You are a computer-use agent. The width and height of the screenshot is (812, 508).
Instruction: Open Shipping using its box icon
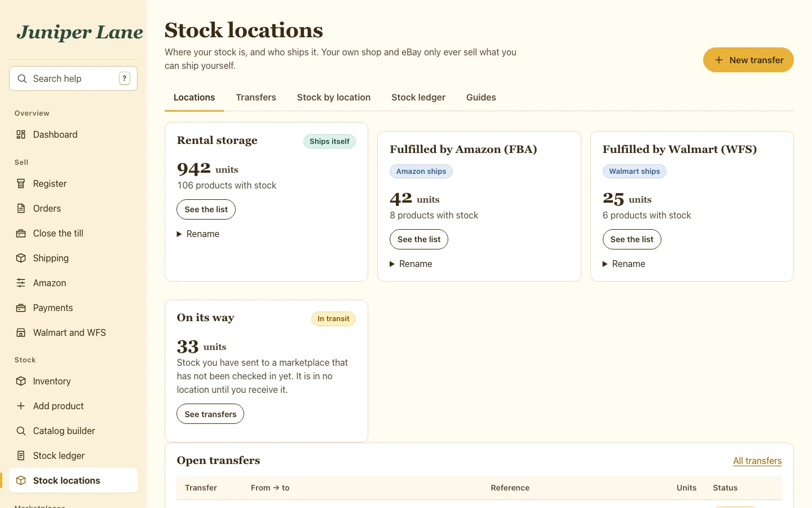click(x=21, y=258)
